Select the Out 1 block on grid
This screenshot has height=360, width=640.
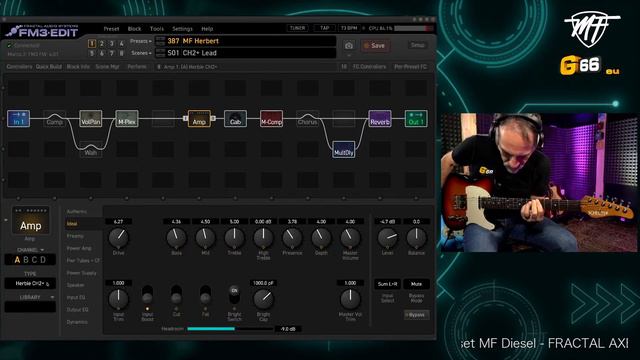(416, 118)
